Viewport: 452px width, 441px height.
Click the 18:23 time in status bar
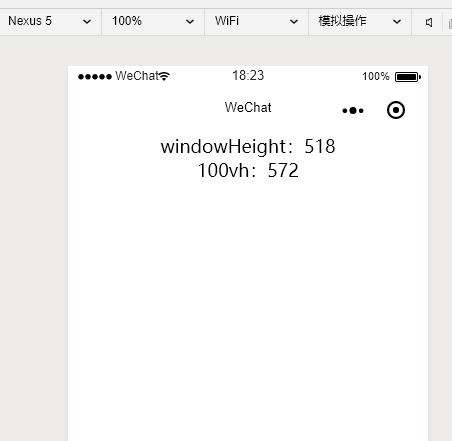click(x=248, y=76)
